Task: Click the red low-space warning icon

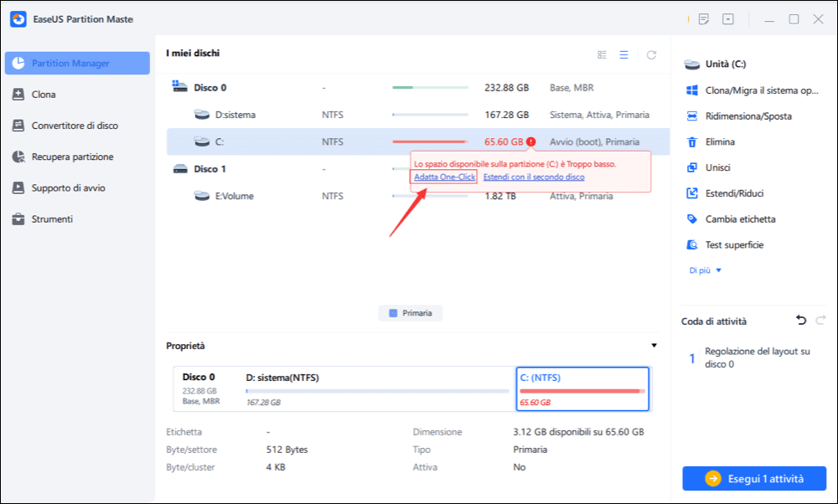Action: (x=530, y=141)
